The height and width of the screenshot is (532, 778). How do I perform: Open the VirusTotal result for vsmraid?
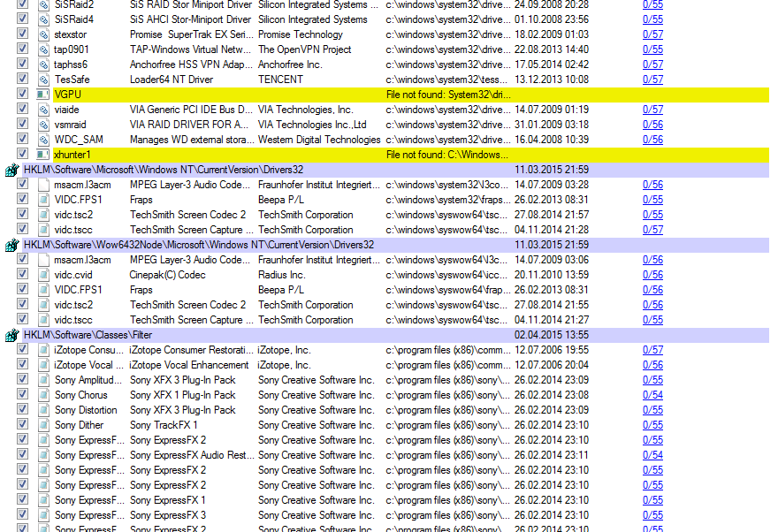(652, 125)
